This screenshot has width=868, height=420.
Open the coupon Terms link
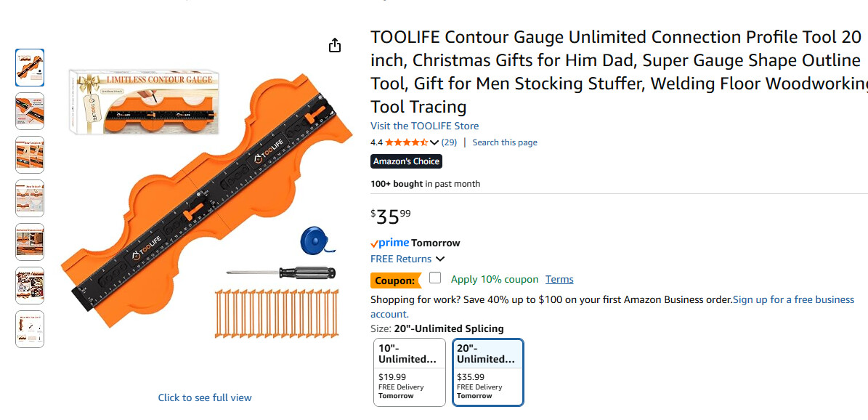pyautogui.click(x=559, y=279)
